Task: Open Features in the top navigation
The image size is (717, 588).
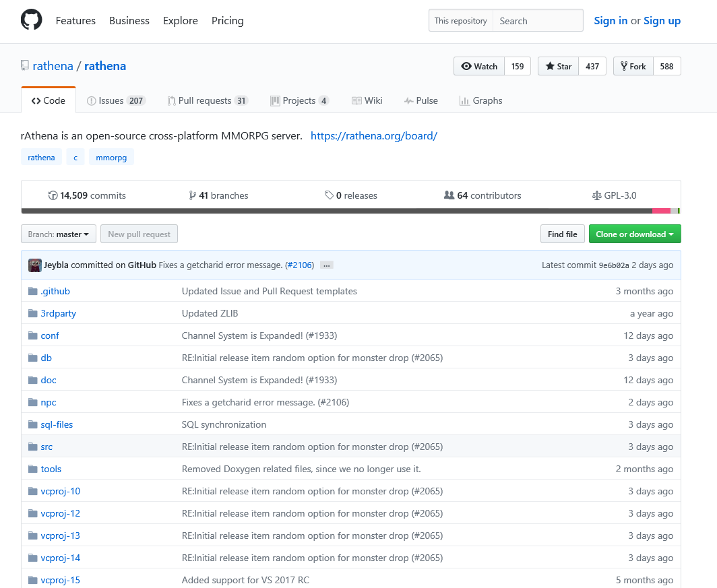Action: (x=75, y=21)
